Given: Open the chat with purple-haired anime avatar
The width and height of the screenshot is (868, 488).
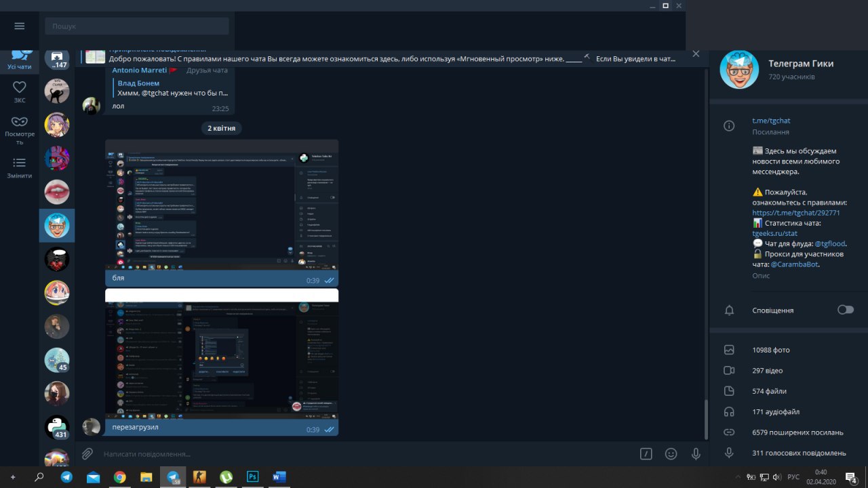Looking at the screenshot, I should [57, 125].
